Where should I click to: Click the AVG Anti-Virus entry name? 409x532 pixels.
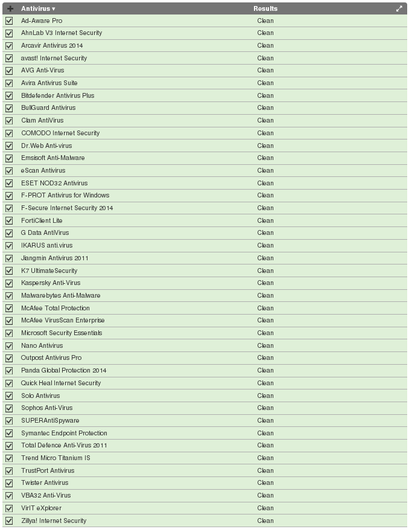click(x=42, y=71)
